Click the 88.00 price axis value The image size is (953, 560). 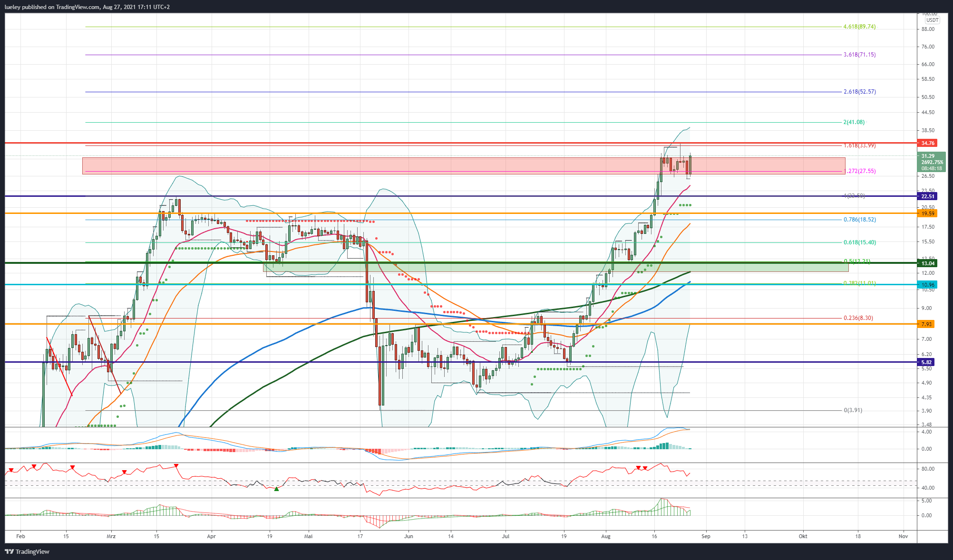point(928,29)
